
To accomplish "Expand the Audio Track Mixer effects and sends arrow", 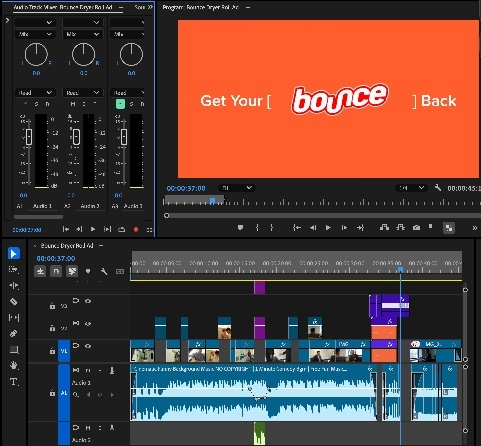I will pyautogui.click(x=7, y=20).
